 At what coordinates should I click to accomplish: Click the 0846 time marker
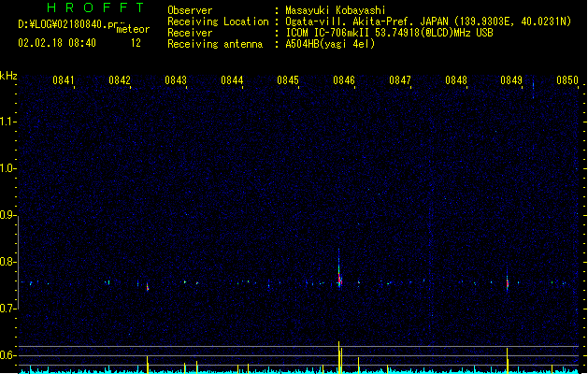click(344, 80)
